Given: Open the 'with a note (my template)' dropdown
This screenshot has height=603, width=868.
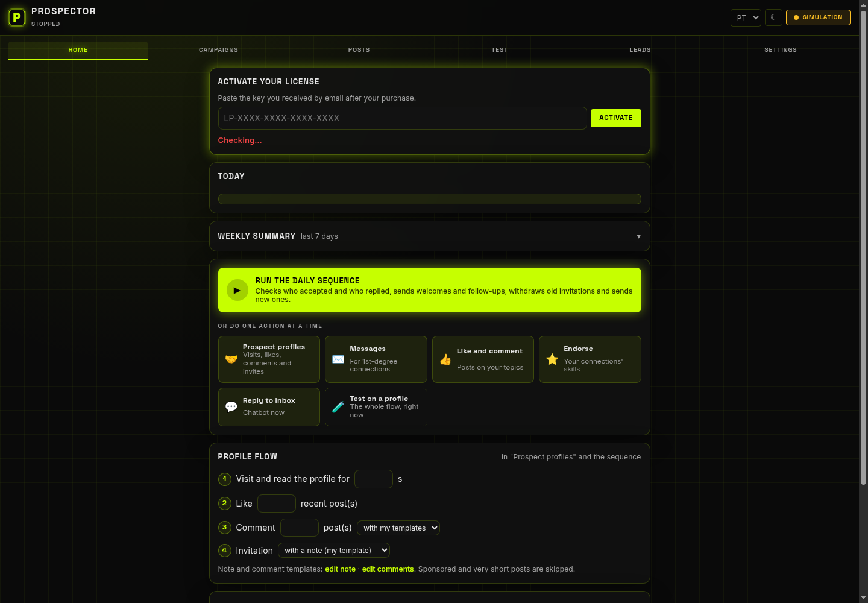Looking at the screenshot, I should (334, 551).
